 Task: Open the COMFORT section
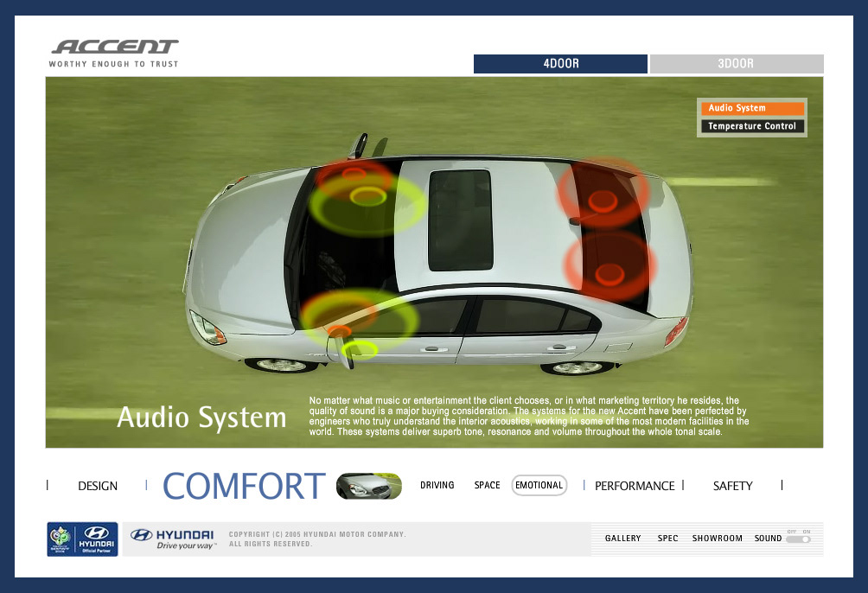tap(244, 486)
